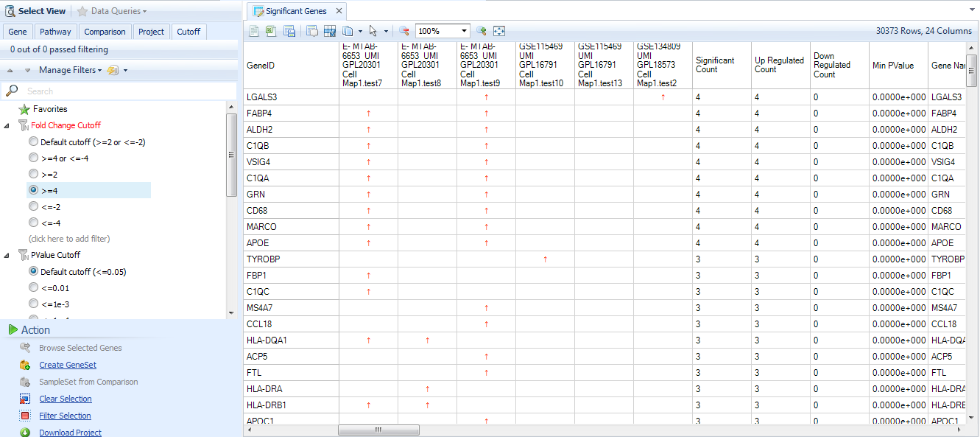This screenshot has height=437, width=980.
Task: Collapse the PValue Cutoff tree node
Action: [7, 255]
